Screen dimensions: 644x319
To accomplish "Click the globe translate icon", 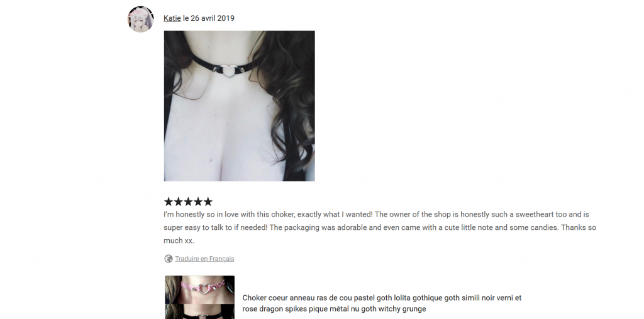I will click(169, 259).
